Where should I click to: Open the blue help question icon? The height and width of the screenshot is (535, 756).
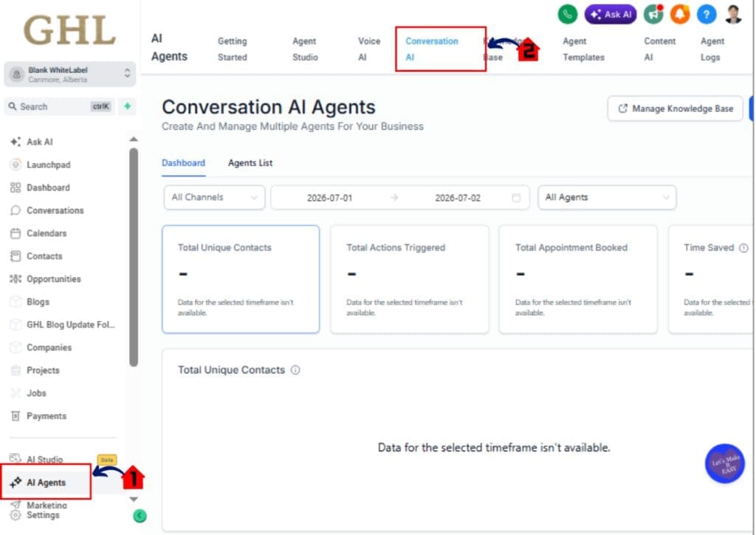click(707, 15)
